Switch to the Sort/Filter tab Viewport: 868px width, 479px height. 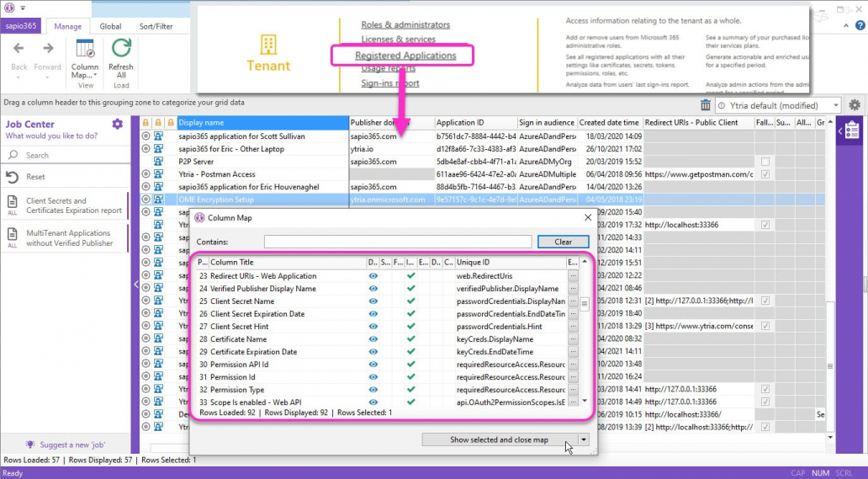pyautogui.click(x=156, y=26)
